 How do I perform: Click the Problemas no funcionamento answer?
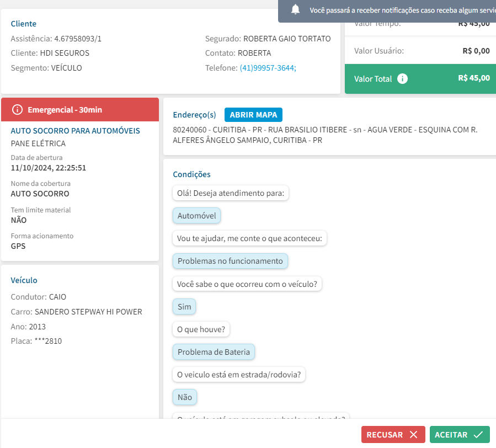(x=230, y=261)
